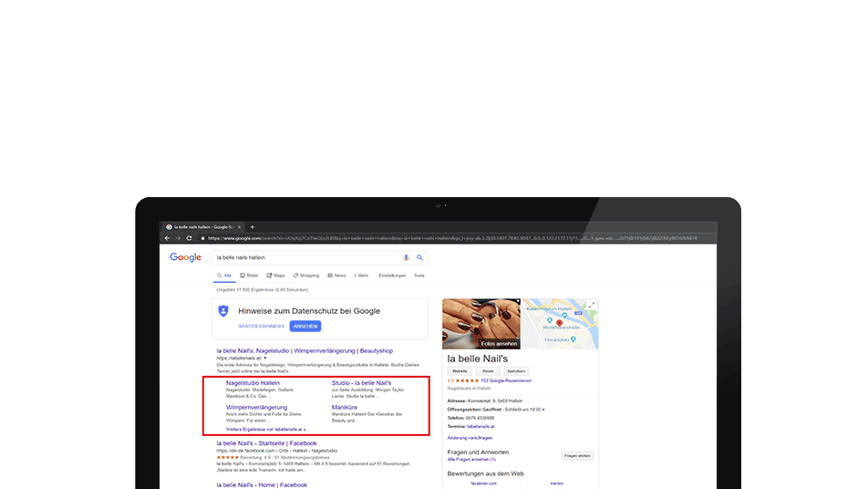Open Studio - la belle Nail's sitelink
The height and width of the screenshot is (489, 868).
[361, 382]
